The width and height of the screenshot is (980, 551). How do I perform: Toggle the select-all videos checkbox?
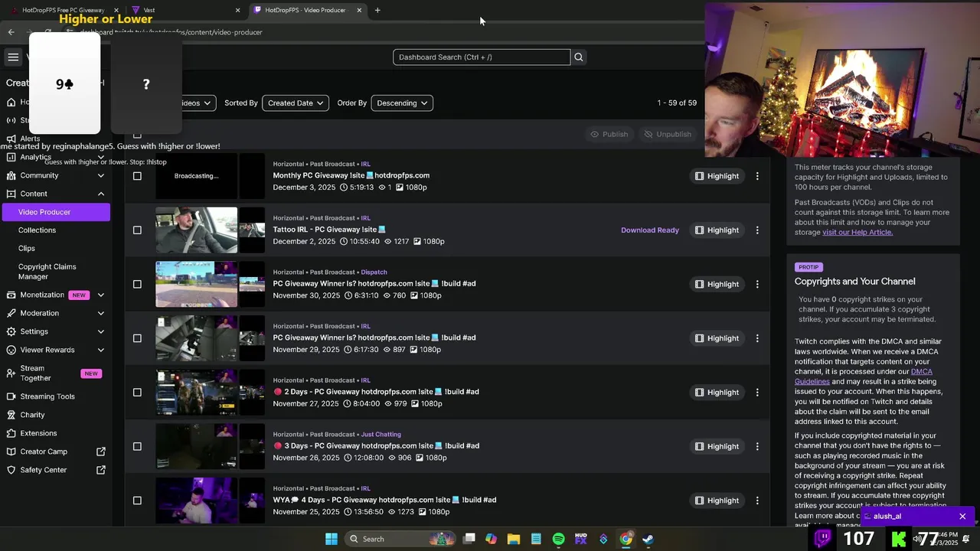click(137, 135)
